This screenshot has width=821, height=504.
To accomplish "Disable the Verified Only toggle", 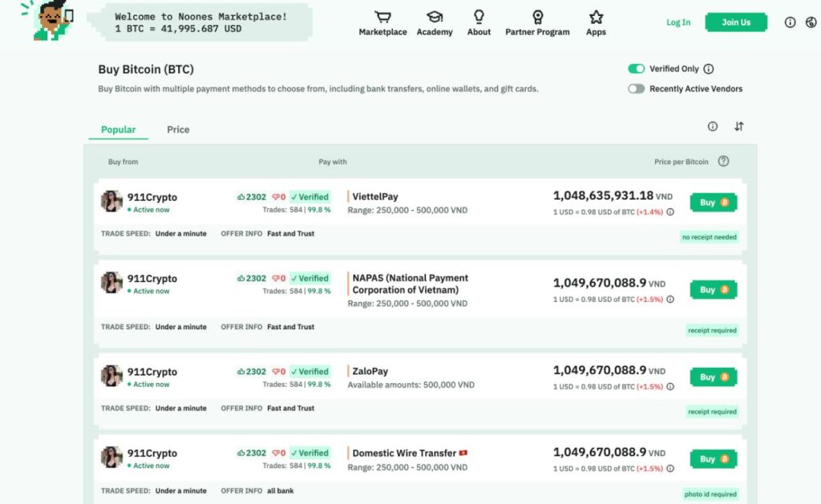I will (636, 69).
